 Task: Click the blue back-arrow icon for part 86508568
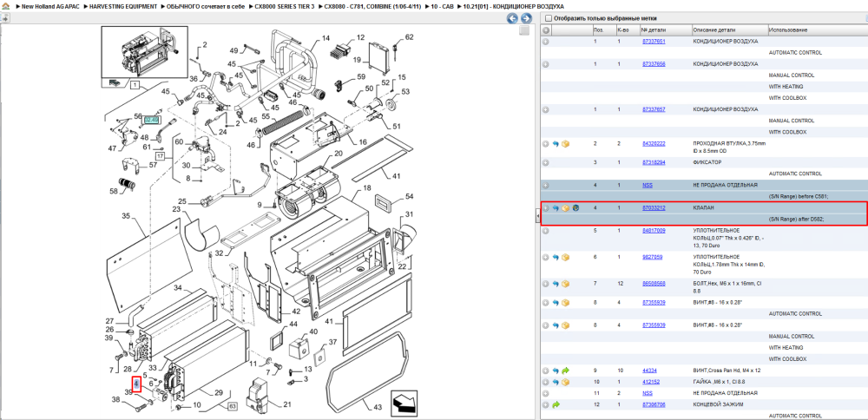[x=556, y=284]
